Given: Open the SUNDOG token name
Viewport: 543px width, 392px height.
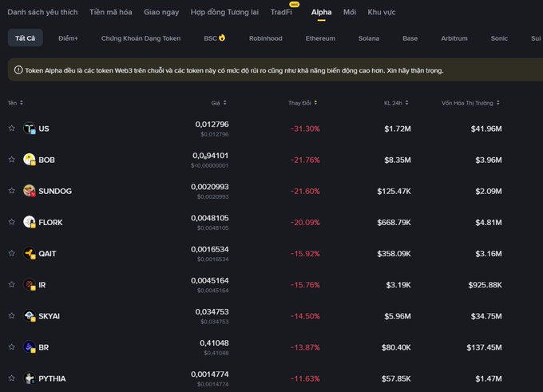Looking at the screenshot, I should 55,191.
